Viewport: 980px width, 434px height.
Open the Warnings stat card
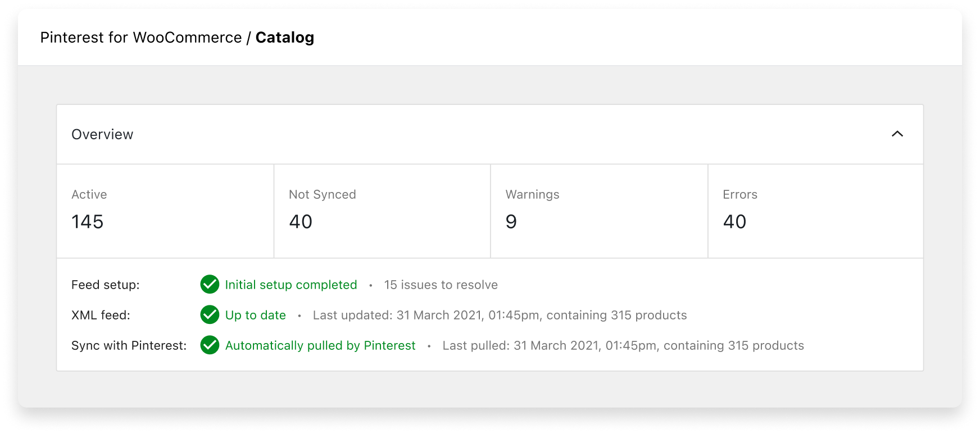point(599,211)
